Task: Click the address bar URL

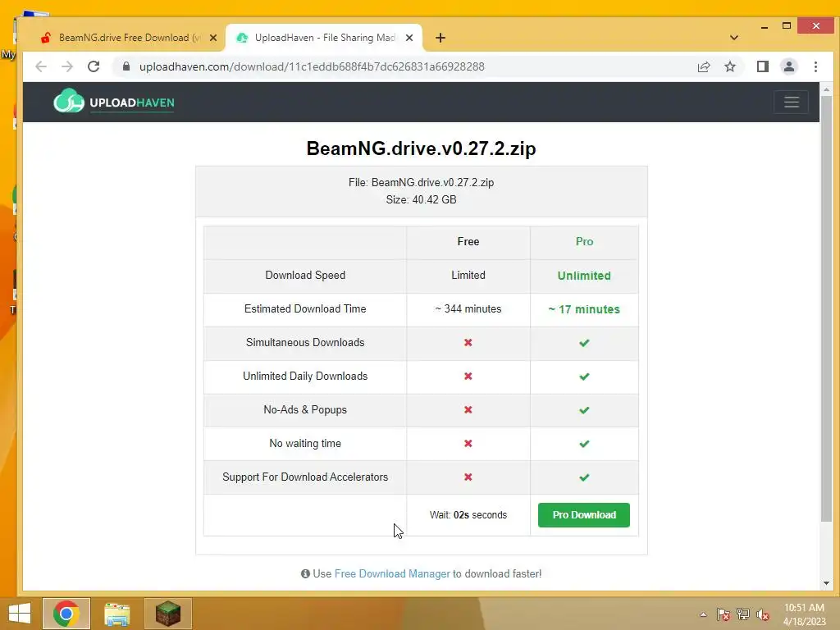Action: click(312, 66)
